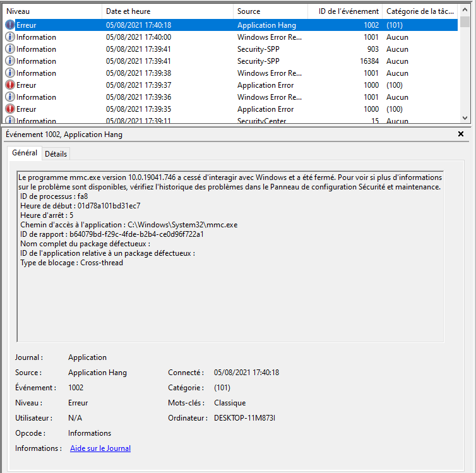Click the event list scroll down arrow
Screen dimensions: 476x473
465,118
